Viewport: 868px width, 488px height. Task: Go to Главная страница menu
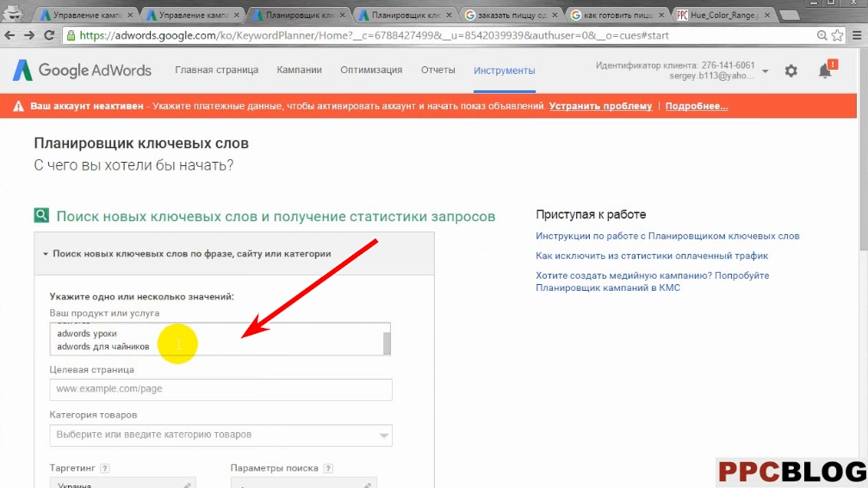click(216, 71)
